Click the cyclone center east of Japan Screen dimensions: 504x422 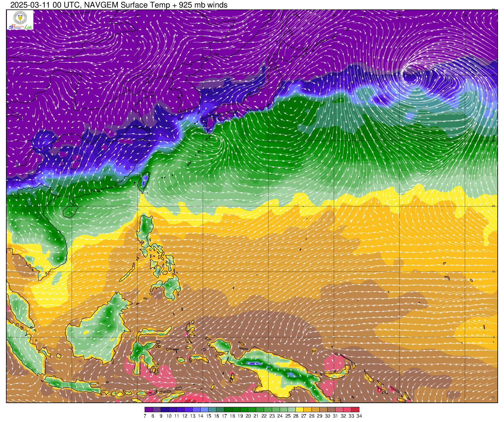pos(409,76)
